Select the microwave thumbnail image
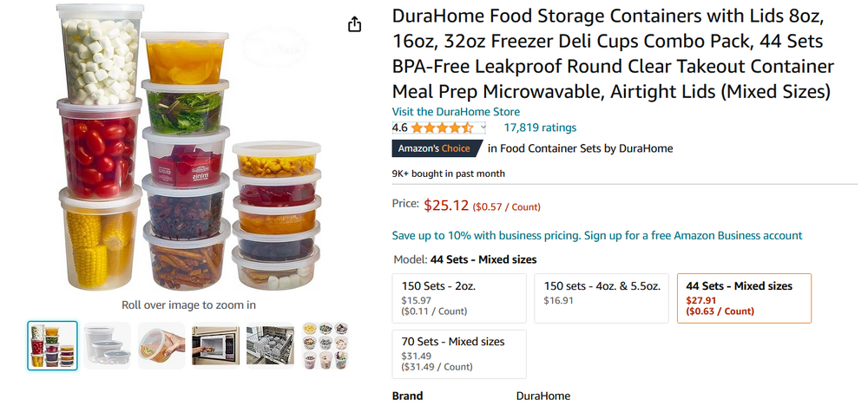This screenshot has width=868, height=406. pyautogui.click(x=215, y=345)
